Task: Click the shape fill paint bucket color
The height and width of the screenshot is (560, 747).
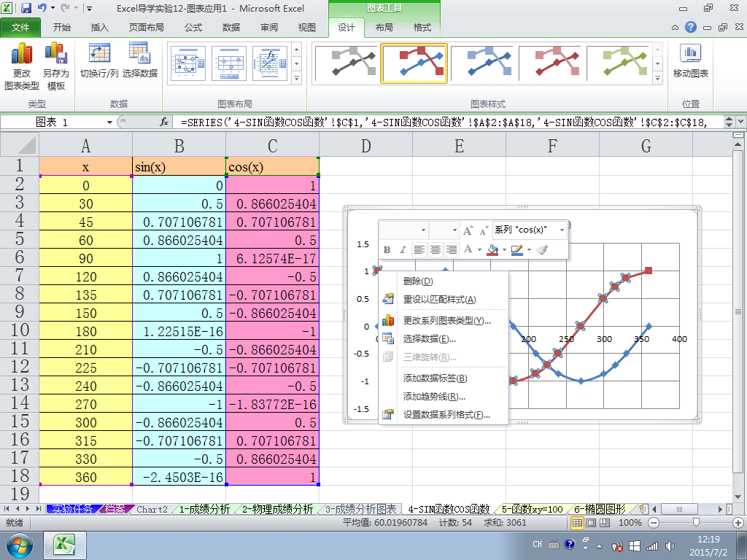Action: 492,250
